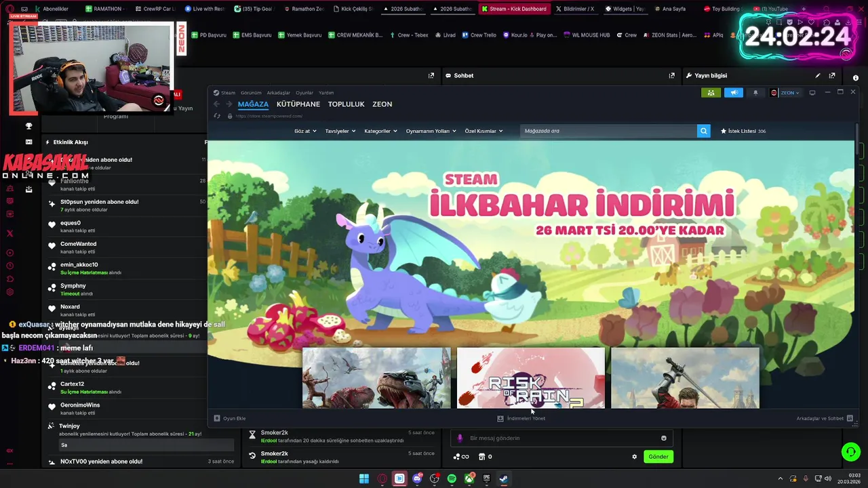The height and width of the screenshot is (488, 868).
Task: Expand the Göz at dropdown
Action: (x=305, y=131)
